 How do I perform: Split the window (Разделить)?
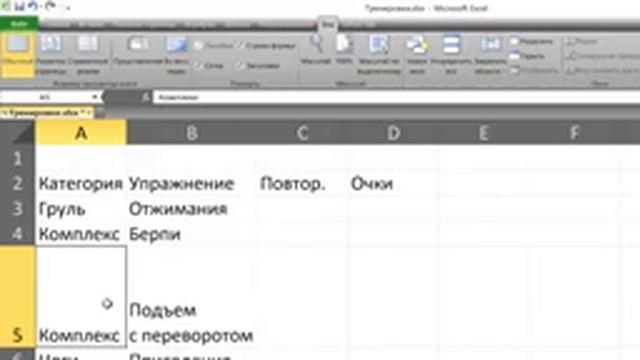click(x=532, y=42)
